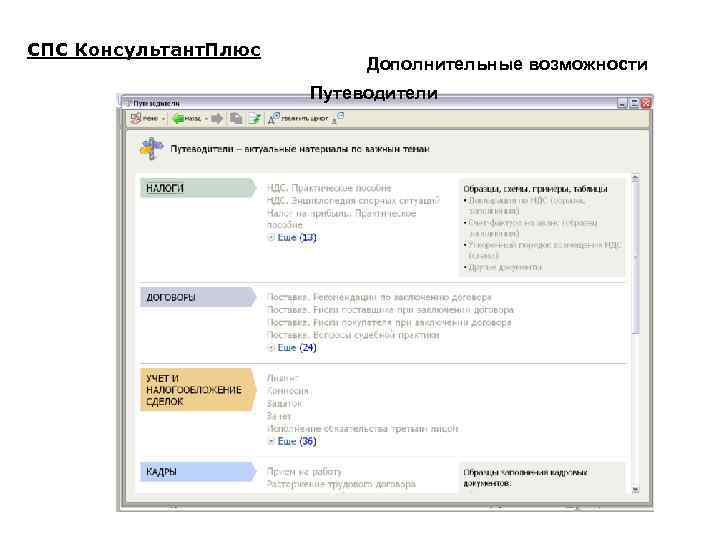Open Поставка. Риски поставщика link
720x540 pixels.
(390, 310)
